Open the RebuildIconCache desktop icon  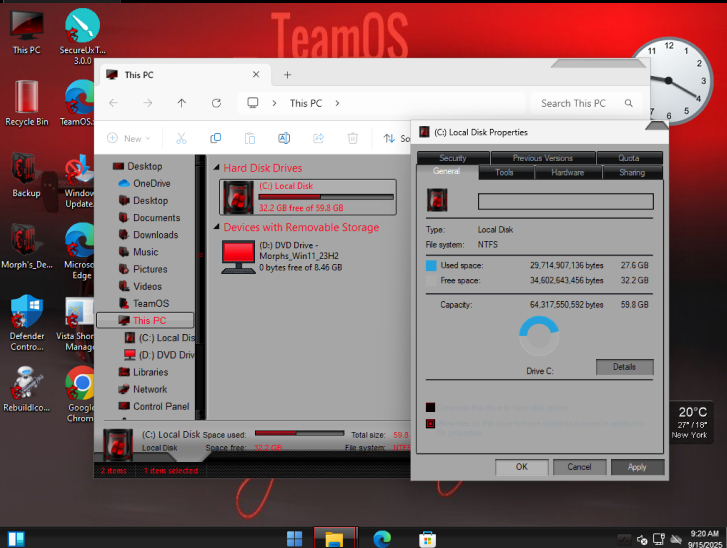tap(26, 389)
